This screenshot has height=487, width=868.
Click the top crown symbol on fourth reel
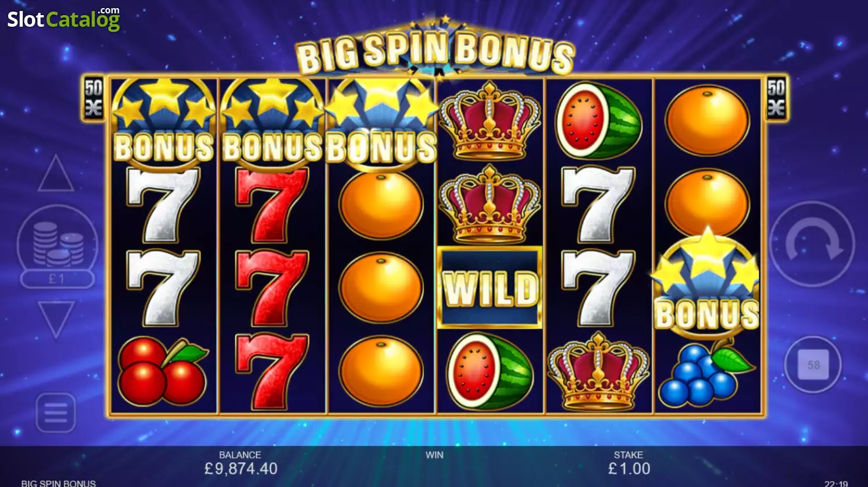pos(490,121)
